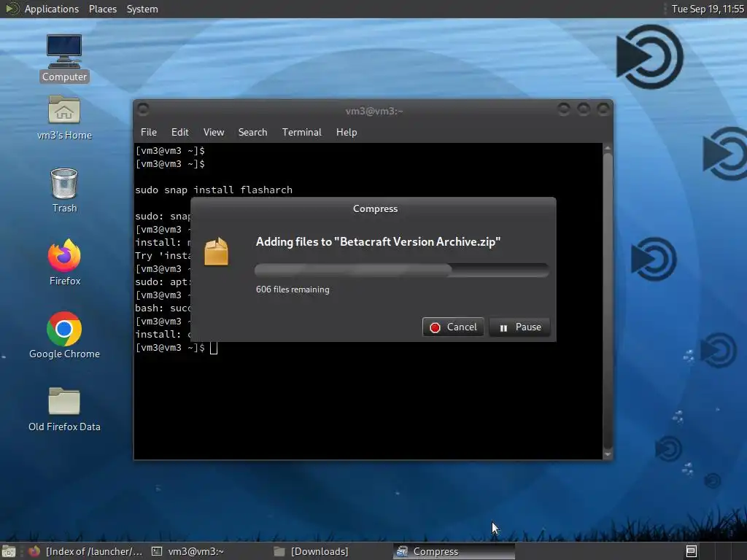Click the Compress dialog title bar
The height and width of the screenshot is (560, 747).
tap(373, 209)
